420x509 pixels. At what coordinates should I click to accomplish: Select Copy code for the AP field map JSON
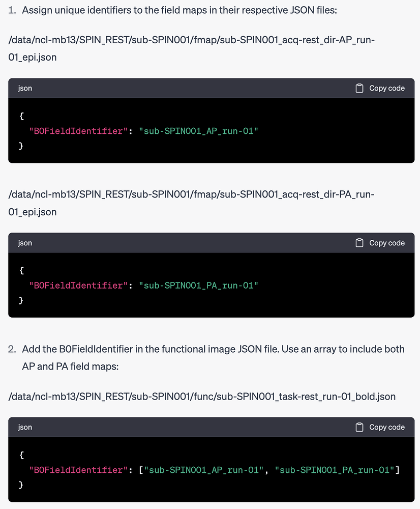tap(386, 88)
